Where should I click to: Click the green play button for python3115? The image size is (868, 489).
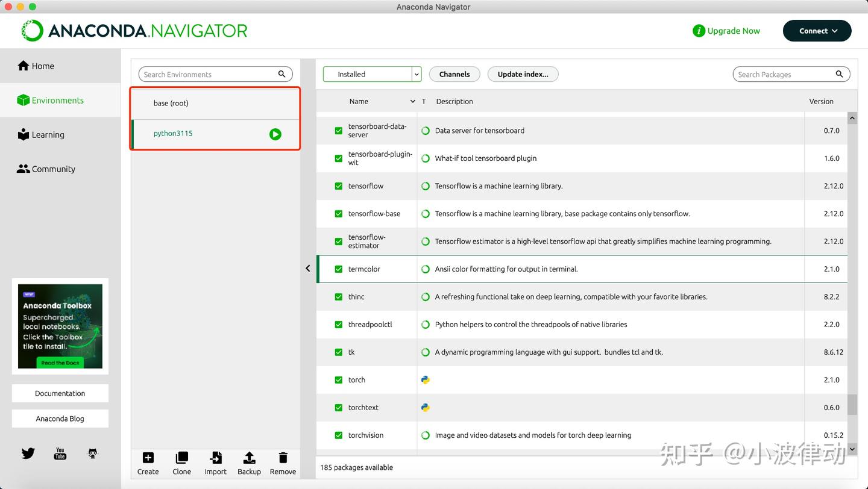point(275,134)
